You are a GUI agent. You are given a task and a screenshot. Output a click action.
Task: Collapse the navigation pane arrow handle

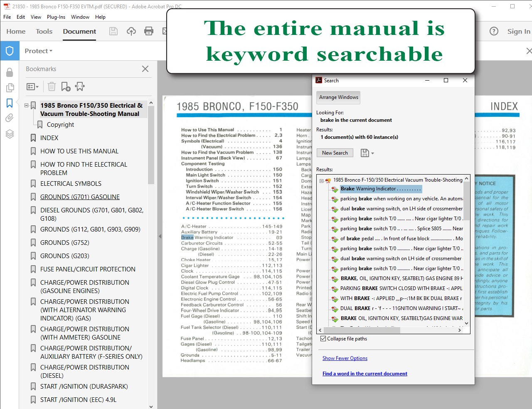tap(160, 236)
